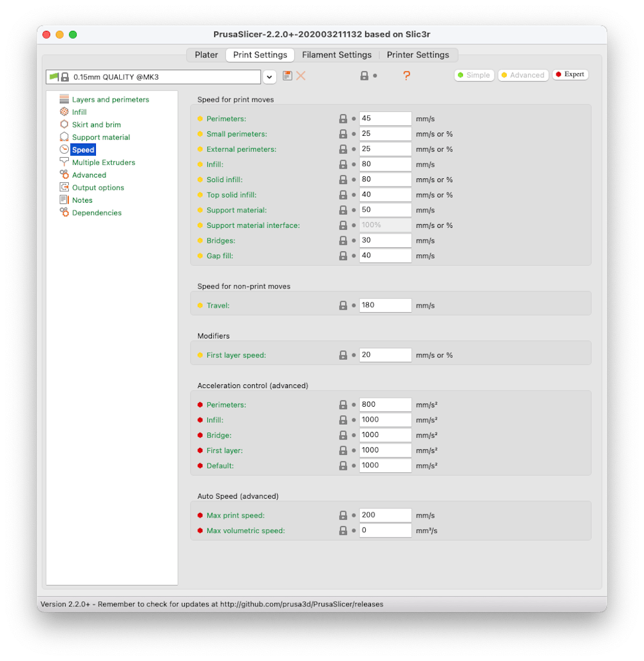Click the Dependencies gears icon
The width and height of the screenshot is (644, 661).
(64, 212)
